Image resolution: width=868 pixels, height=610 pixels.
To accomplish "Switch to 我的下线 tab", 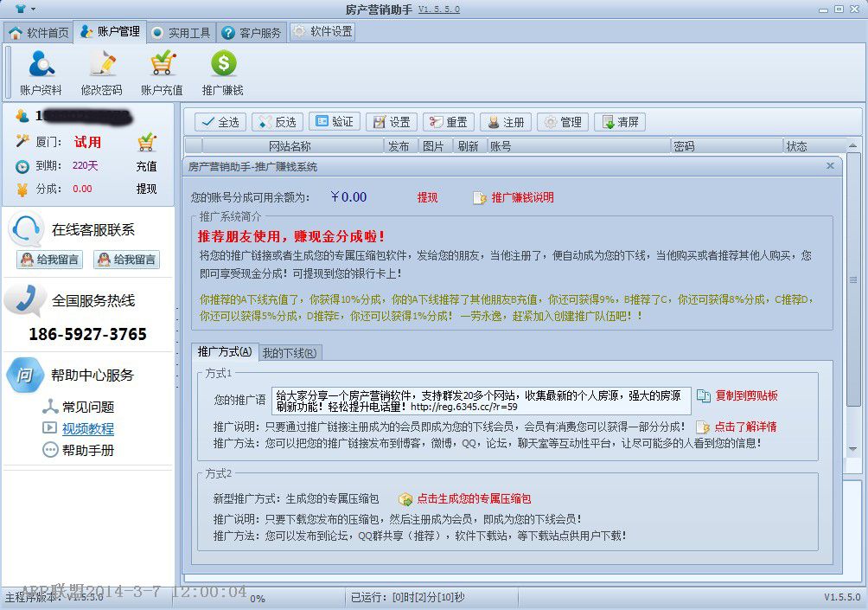I will pyautogui.click(x=289, y=352).
